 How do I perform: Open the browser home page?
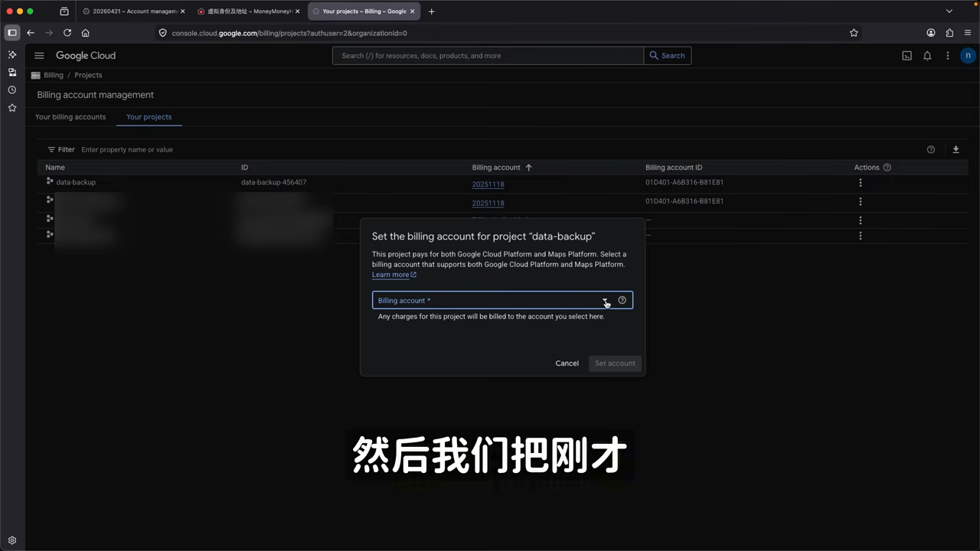click(x=85, y=33)
